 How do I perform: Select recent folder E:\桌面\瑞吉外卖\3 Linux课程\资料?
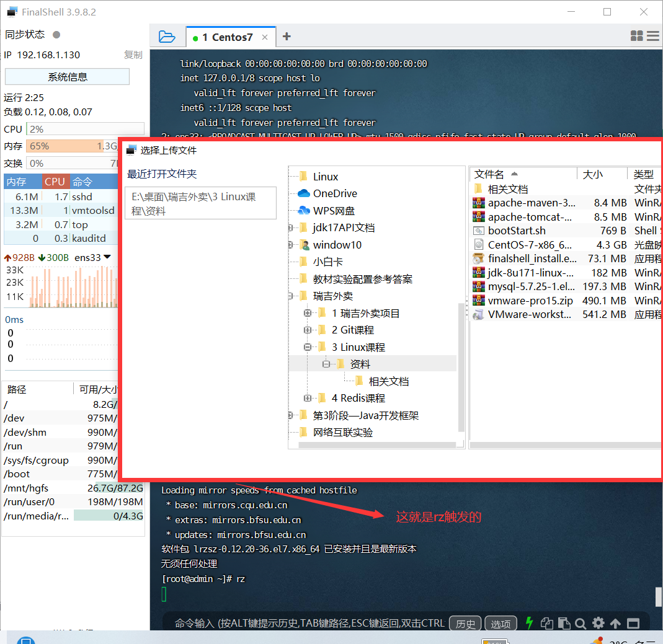pos(200,203)
